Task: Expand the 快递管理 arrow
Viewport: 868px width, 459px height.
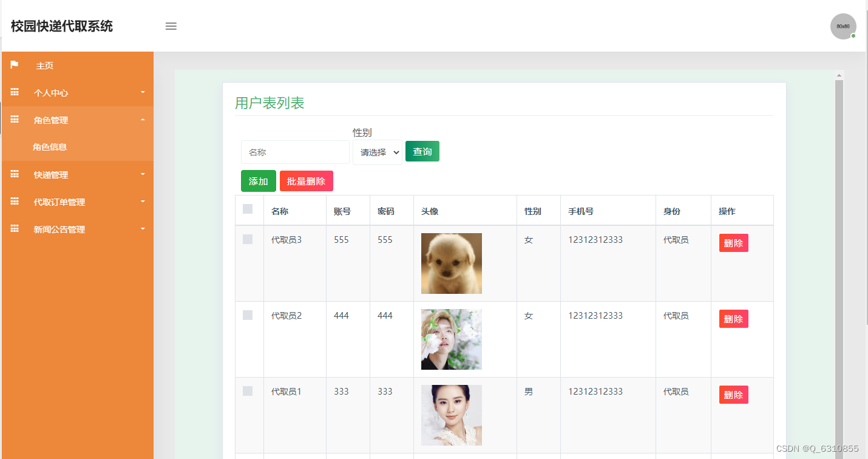Action: (143, 174)
